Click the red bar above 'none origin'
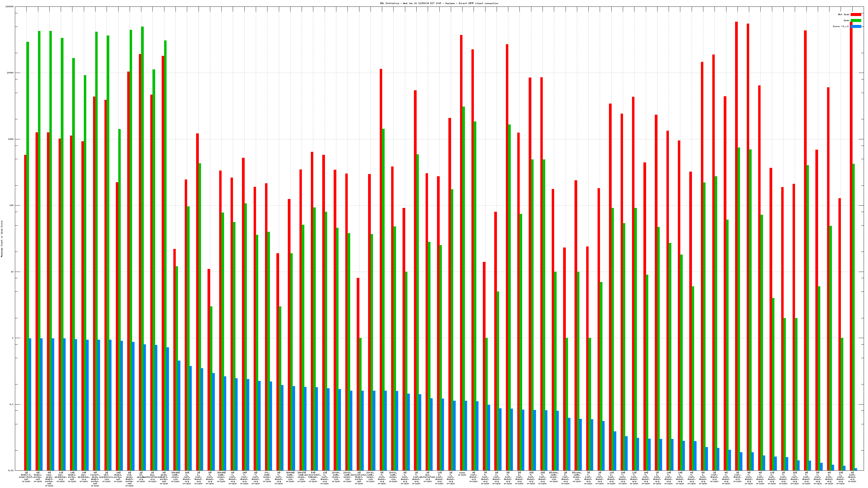Viewport: 868px width, 488px height. click(461, 236)
